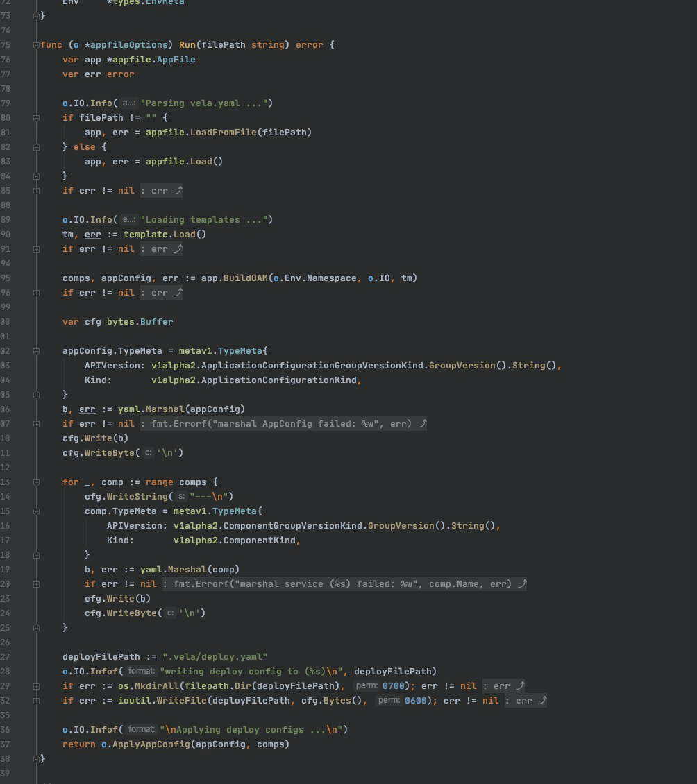Collapse the for range comps loop via its fold marker

click(35, 482)
